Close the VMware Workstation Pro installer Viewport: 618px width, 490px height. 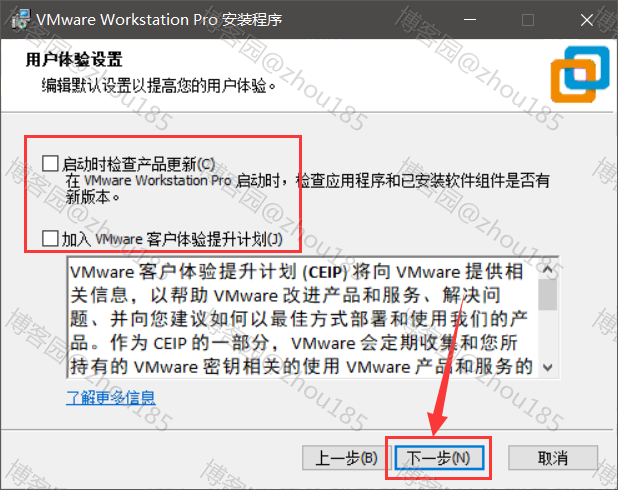pyautogui.click(x=586, y=19)
